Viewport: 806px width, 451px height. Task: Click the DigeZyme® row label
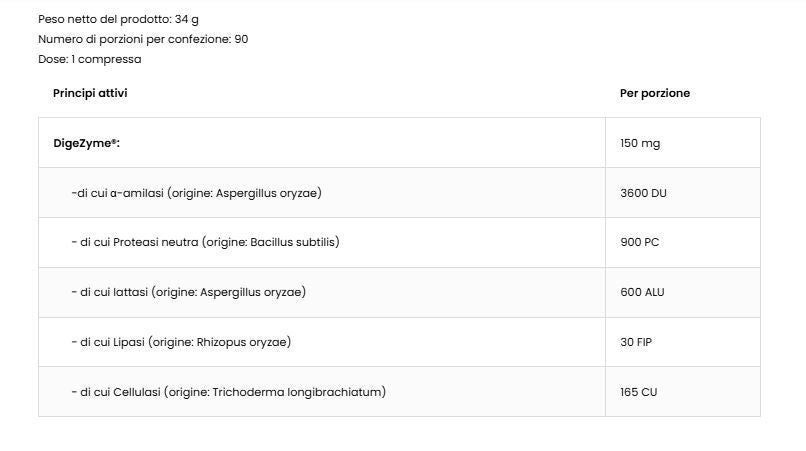(x=86, y=143)
